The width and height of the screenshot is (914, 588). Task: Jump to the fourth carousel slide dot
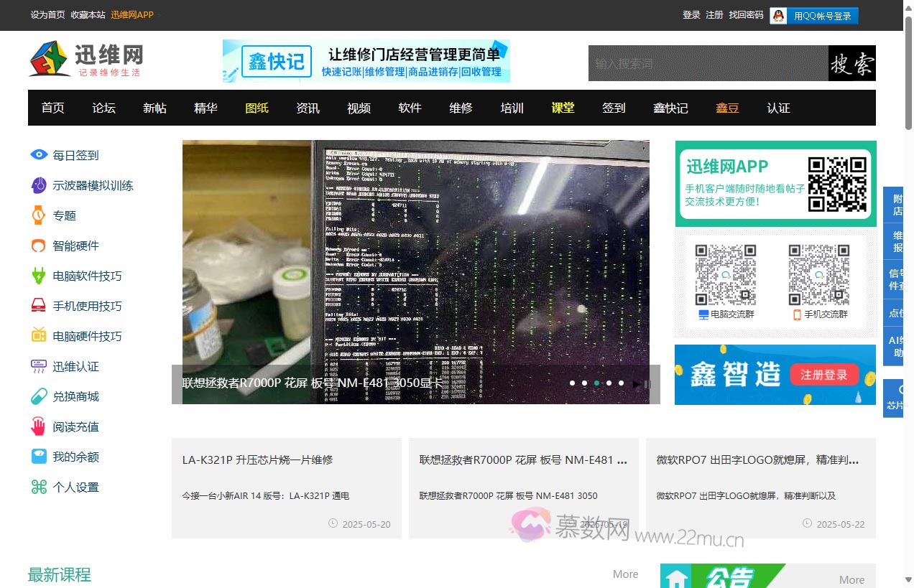[x=609, y=383]
